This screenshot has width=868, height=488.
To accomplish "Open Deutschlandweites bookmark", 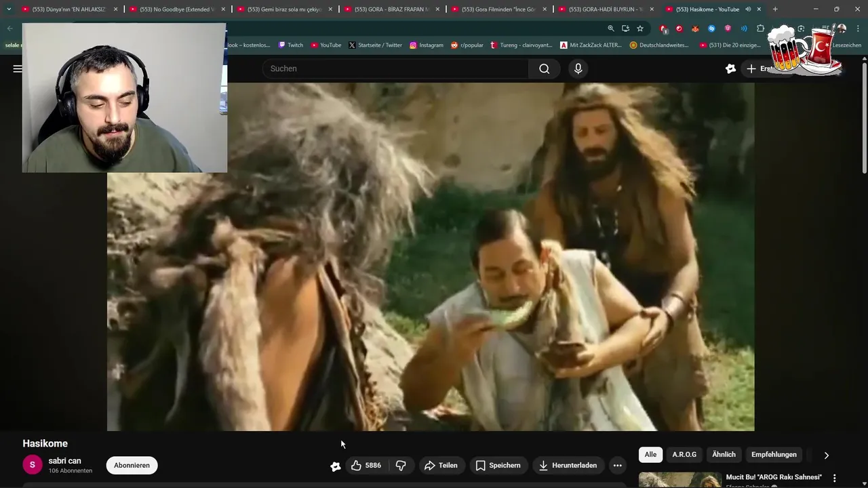I will click(659, 45).
